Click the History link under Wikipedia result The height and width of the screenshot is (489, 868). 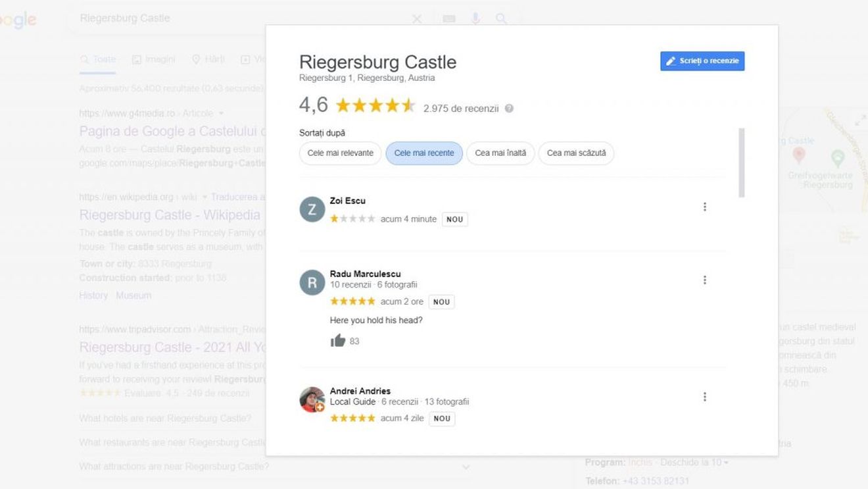click(93, 296)
